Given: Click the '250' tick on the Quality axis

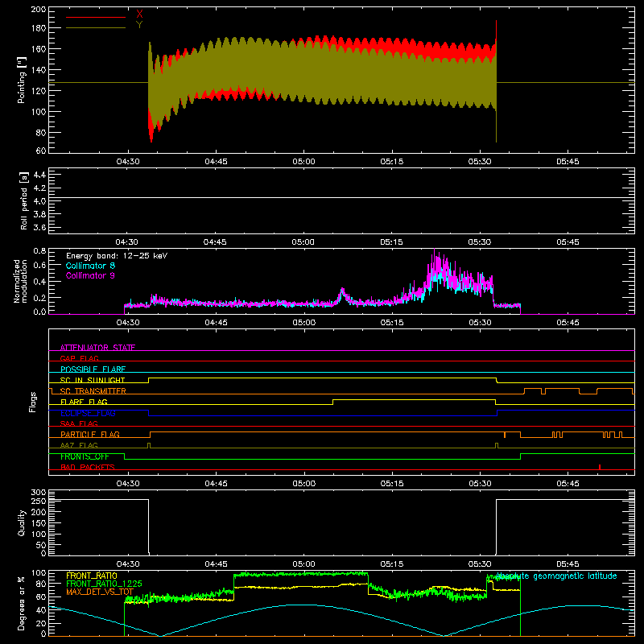Looking at the screenshot, I should click(39, 502).
